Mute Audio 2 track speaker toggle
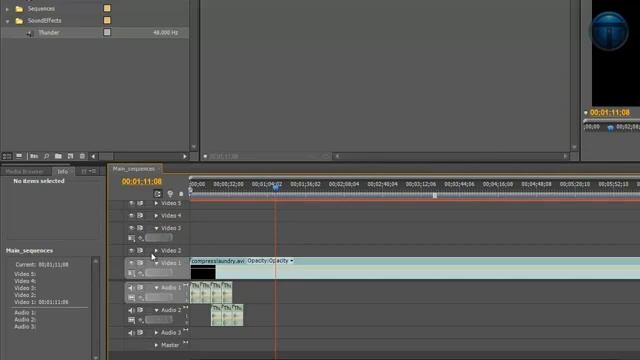This screenshot has width=640, height=360. [x=131, y=310]
